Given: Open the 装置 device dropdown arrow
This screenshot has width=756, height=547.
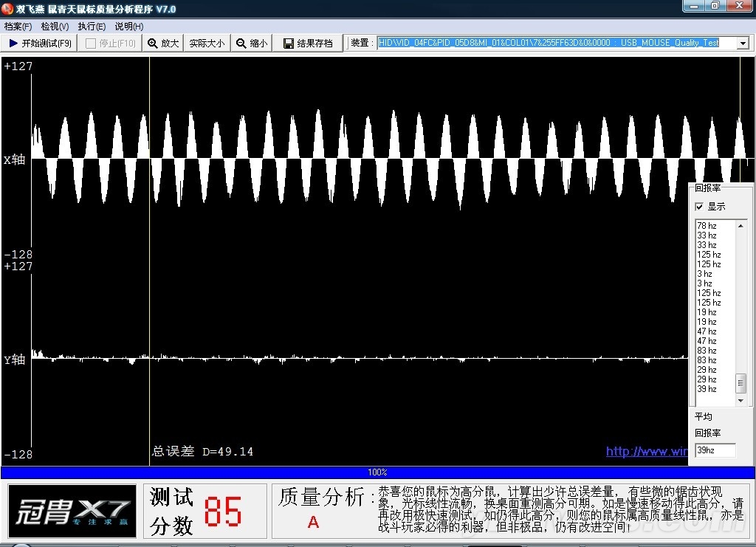Looking at the screenshot, I should [x=743, y=44].
